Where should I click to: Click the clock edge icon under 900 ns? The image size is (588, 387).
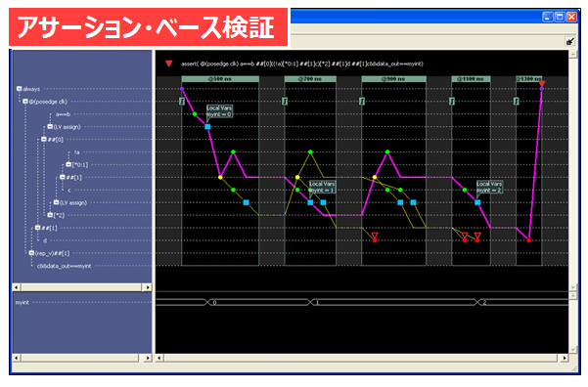coord(362,102)
